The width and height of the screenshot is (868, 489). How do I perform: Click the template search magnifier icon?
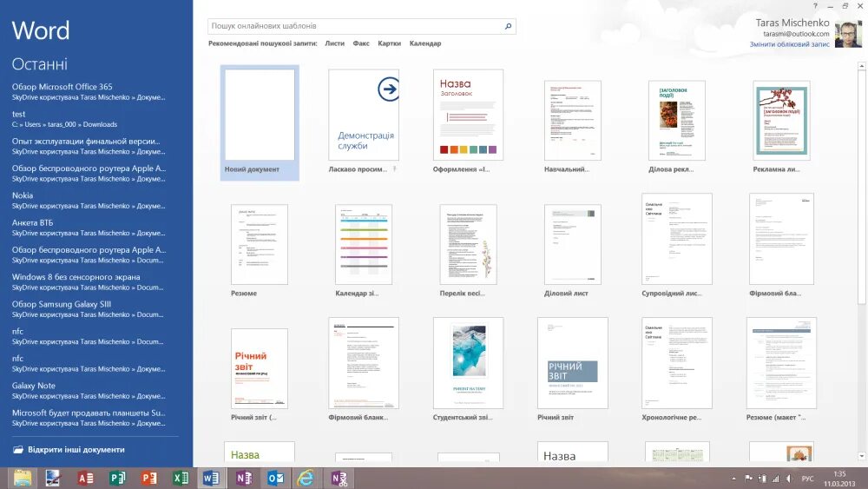(508, 26)
